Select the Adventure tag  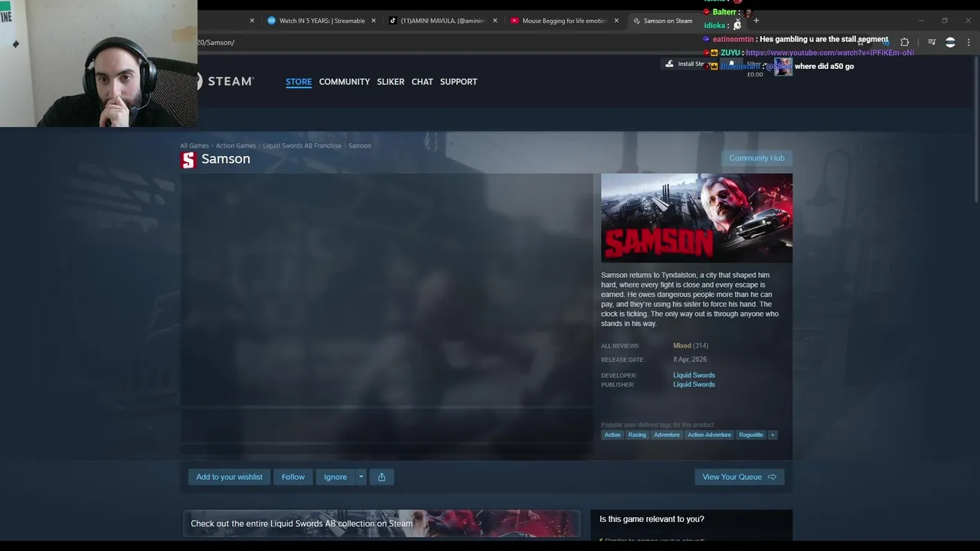click(x=667, y=435)
